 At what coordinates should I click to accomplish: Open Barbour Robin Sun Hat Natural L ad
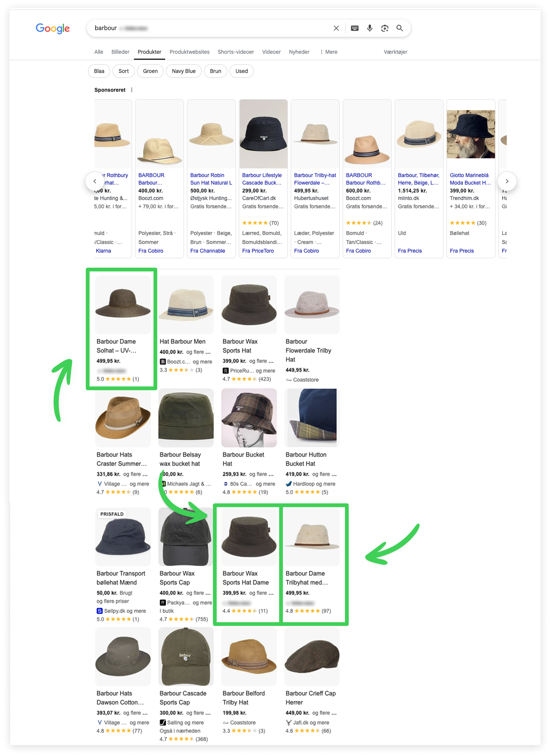tap(211, 179)
